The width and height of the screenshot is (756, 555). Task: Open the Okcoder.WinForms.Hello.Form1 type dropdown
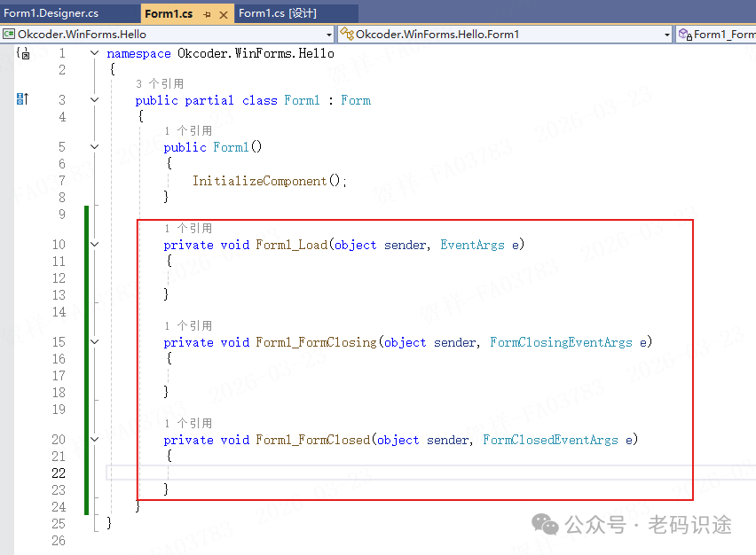[667, 35]
